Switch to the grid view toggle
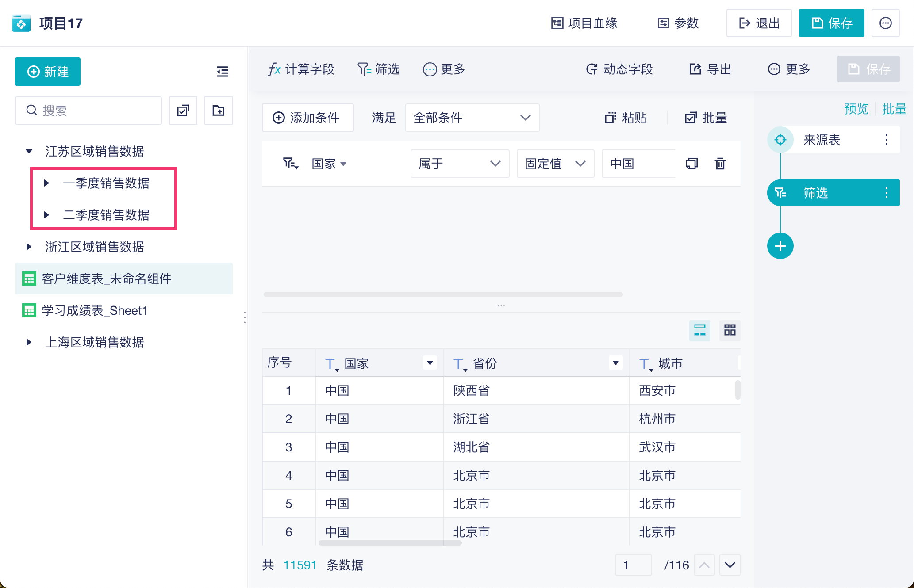Viewport: 914px width, 588px height. pos(730,330)
